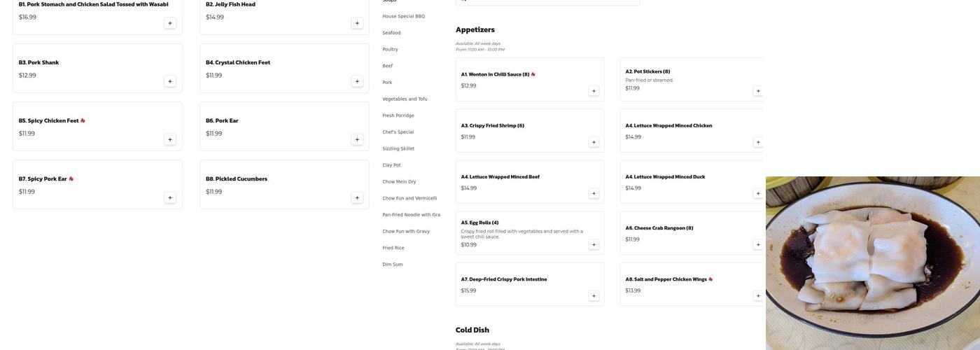The height and width of the screenshot is (350, 980).
Task: Add A5 Egg Rolls to order
Action: (594, 245)
